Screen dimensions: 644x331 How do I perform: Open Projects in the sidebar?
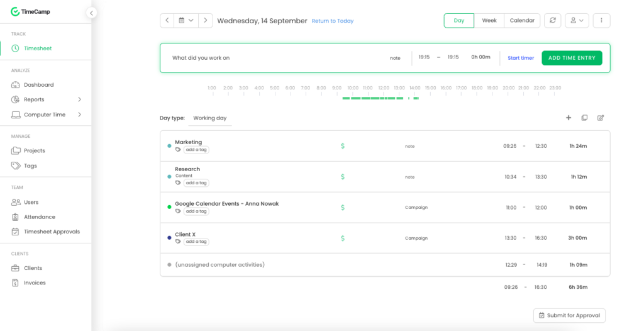tap(35, 151)
